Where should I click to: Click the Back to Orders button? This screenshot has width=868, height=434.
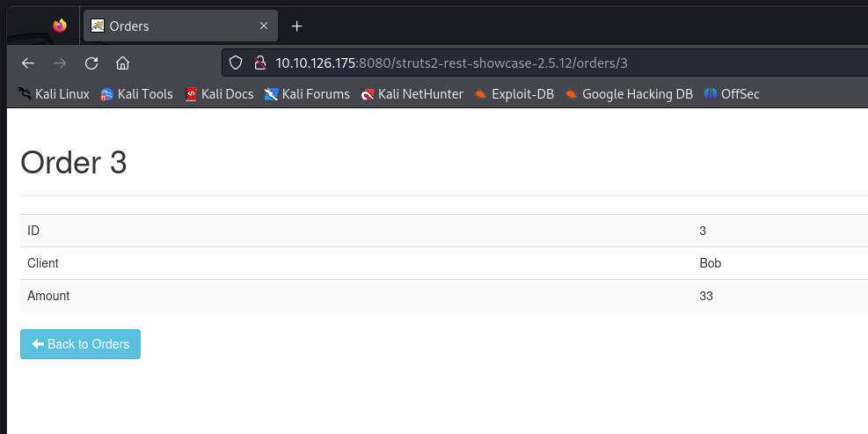point(80,344)
